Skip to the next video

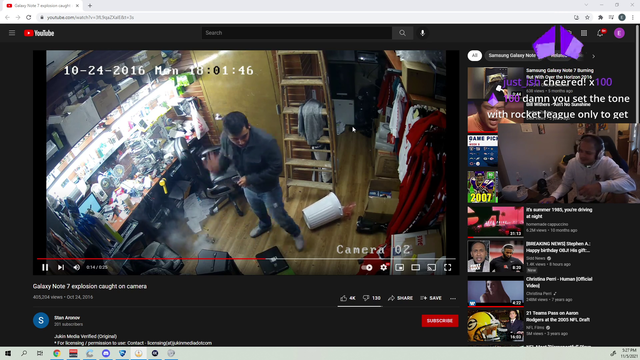coord(61,267)
